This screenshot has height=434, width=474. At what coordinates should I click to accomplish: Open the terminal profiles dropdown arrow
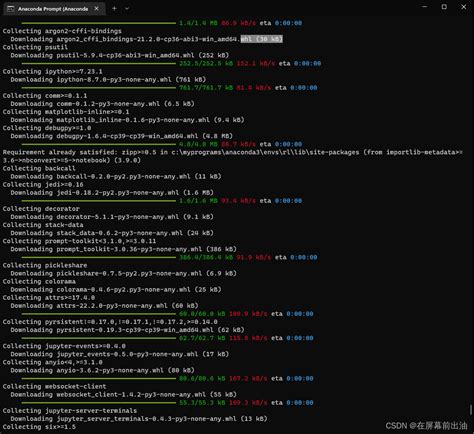127,9
